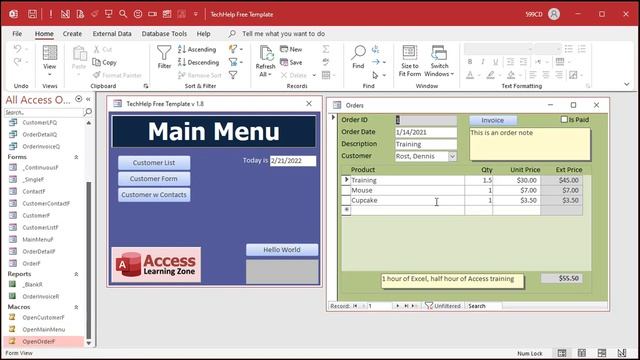The height and width of the screenshot is (360, 640).
Task: Toggle the Italic formatting button
Action: (x=482, y=62)
